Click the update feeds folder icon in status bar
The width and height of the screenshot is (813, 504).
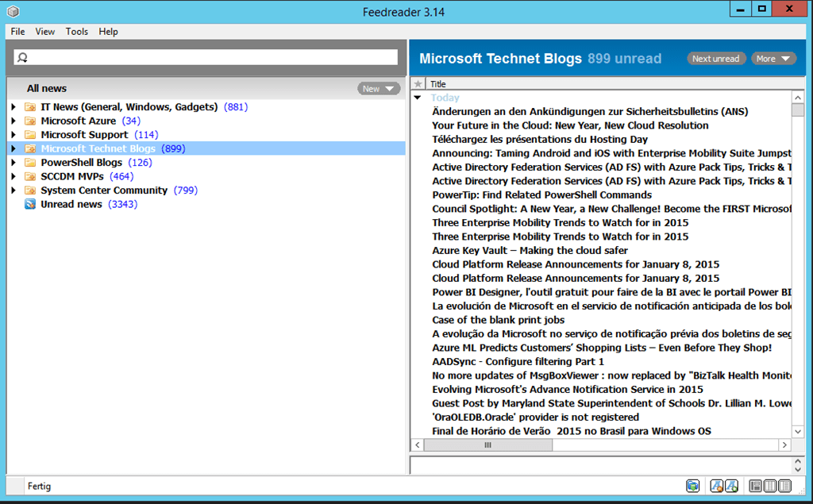(x=692, y=486)
